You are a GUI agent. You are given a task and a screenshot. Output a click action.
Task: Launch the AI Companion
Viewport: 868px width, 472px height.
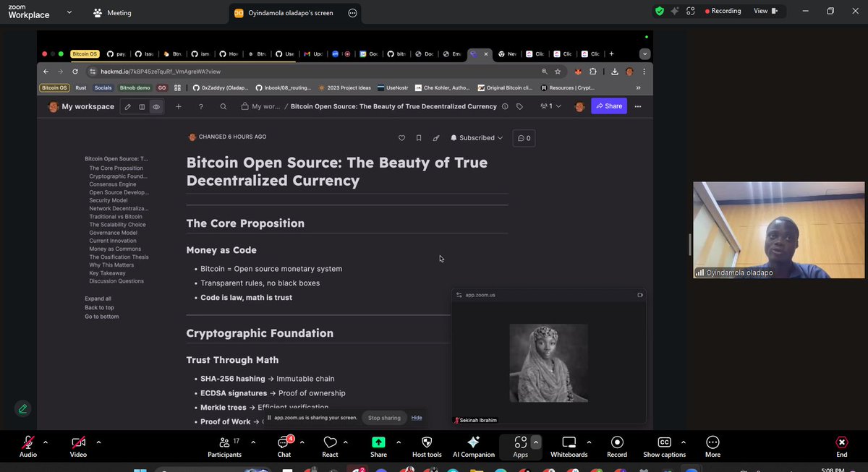click(x=473, y=445)
